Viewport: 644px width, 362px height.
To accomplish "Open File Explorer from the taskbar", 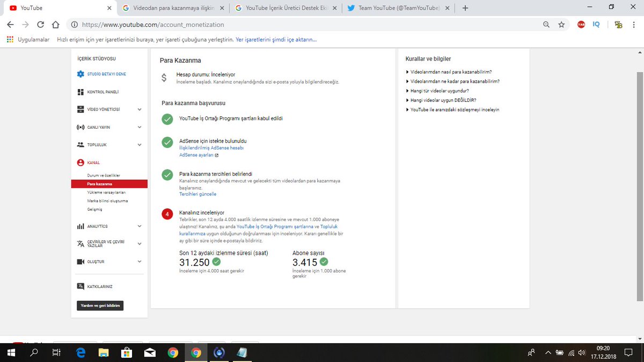I will tap(104, 352).
